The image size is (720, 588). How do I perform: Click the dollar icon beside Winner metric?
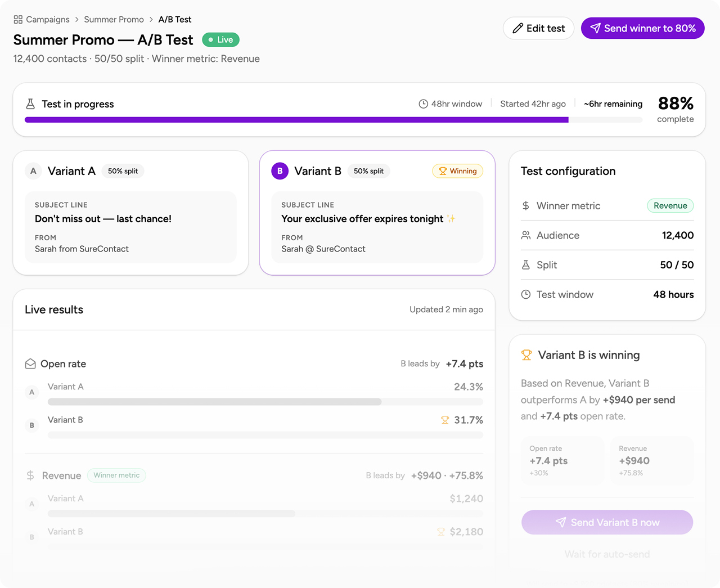526,206
